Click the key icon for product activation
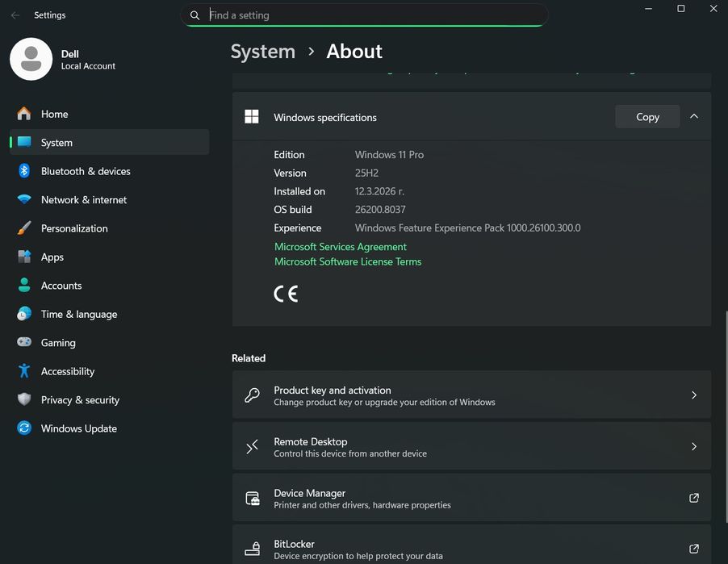This screenshot has width=728, height=564. point(252,395)
